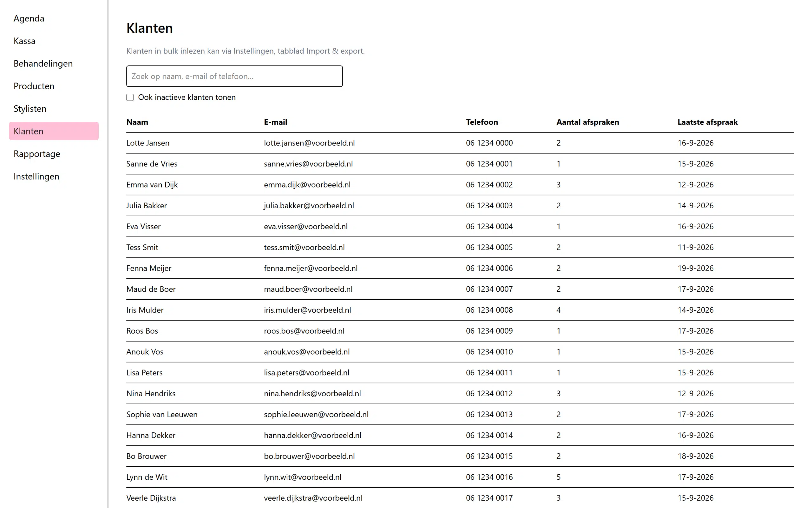Image resolution: width=812 pixels, height=508 pixels.
Task: Open Behandelingen page
Action: 54,63
